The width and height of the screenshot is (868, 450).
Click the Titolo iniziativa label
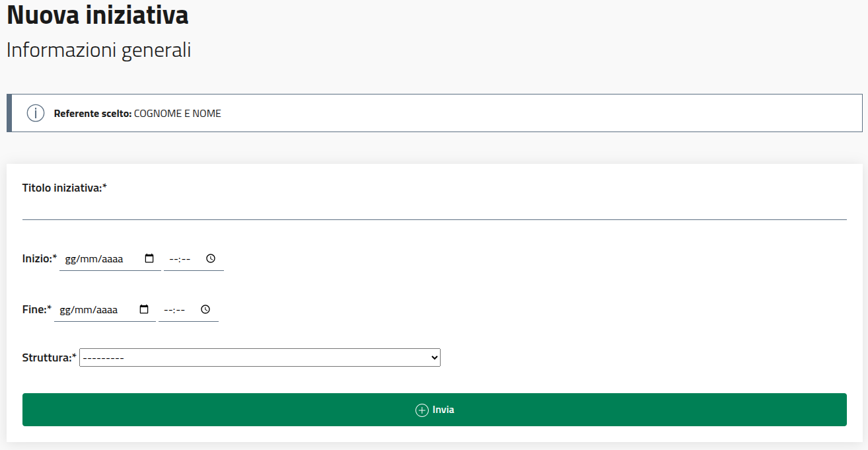65,188
